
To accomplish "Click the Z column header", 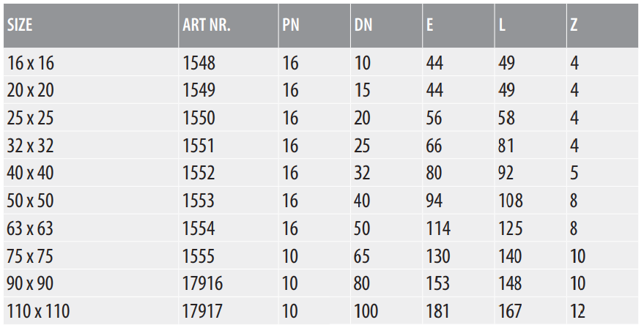I will (603, 26).
